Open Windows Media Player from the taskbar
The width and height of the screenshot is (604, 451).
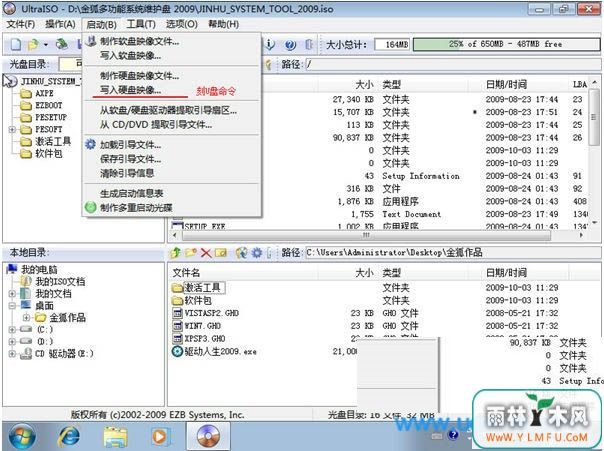click(159, 437)
